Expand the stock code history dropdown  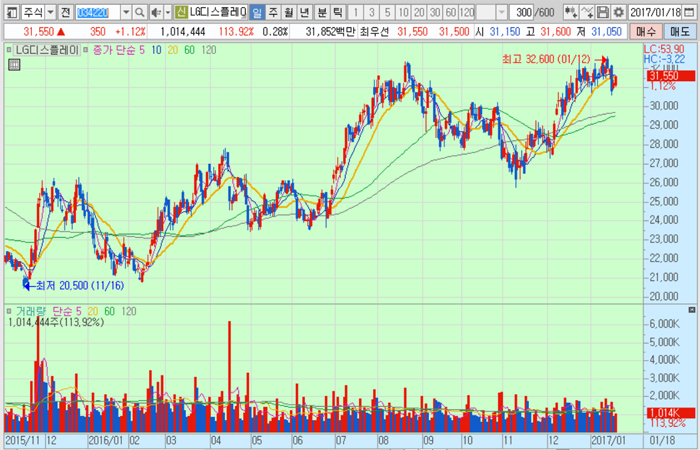(125, 12)
